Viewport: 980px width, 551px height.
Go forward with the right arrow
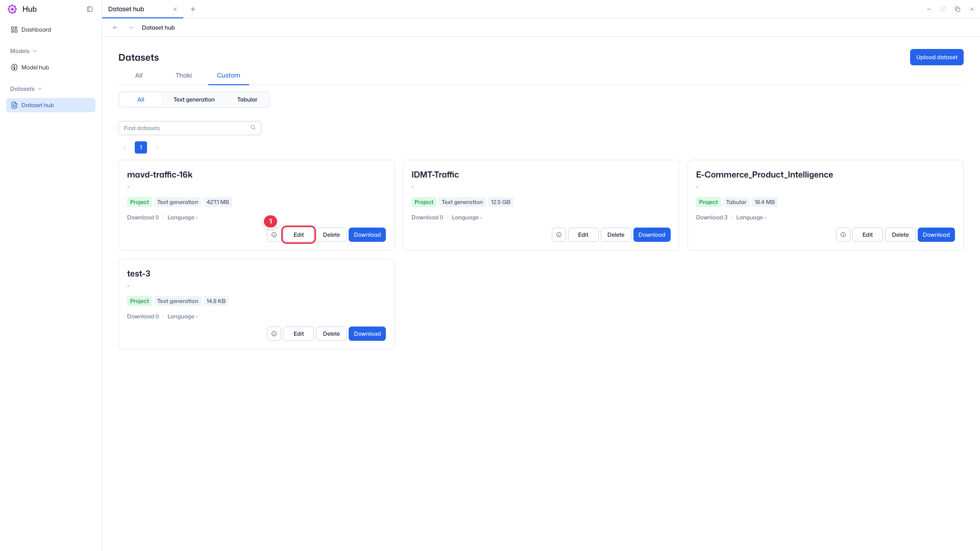coord(131,28)
